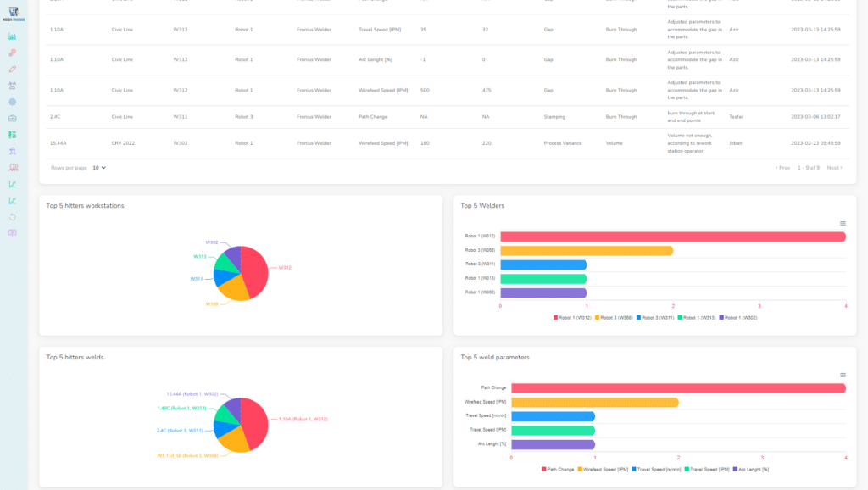
Task: Click the purple Arc Lenght [%] bar
Action: [553, 444]
